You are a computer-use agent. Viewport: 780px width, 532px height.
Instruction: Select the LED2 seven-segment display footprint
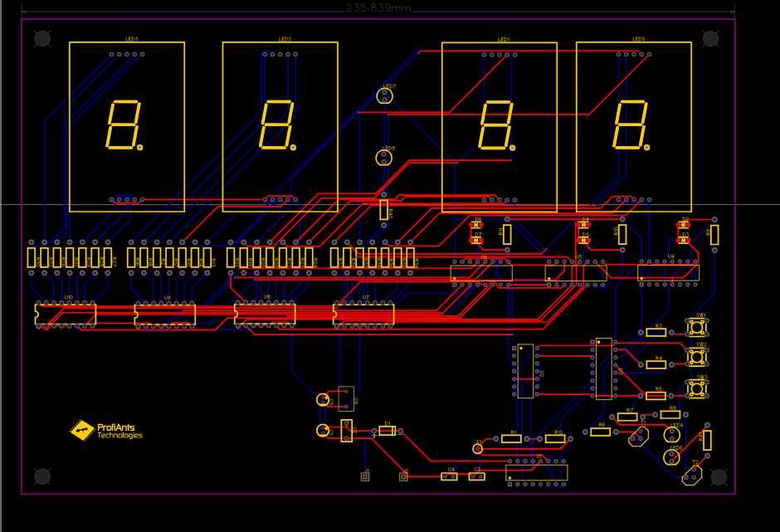[x=280, y=127]
